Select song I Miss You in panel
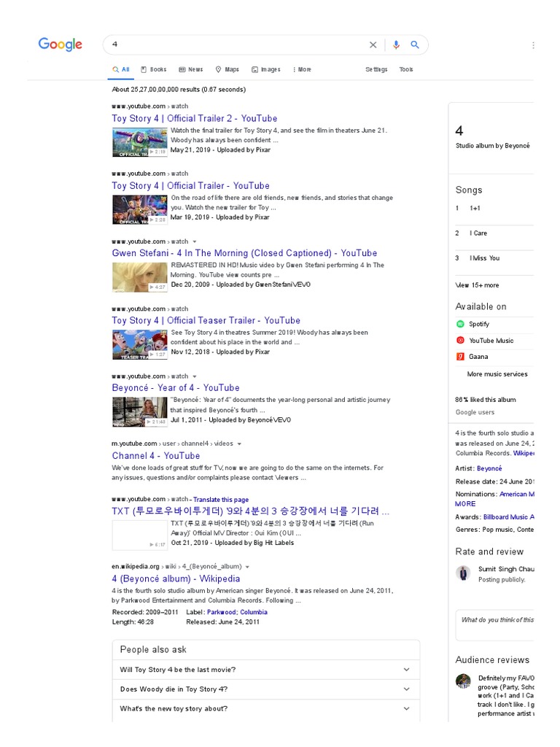 [x=494, y=258]
